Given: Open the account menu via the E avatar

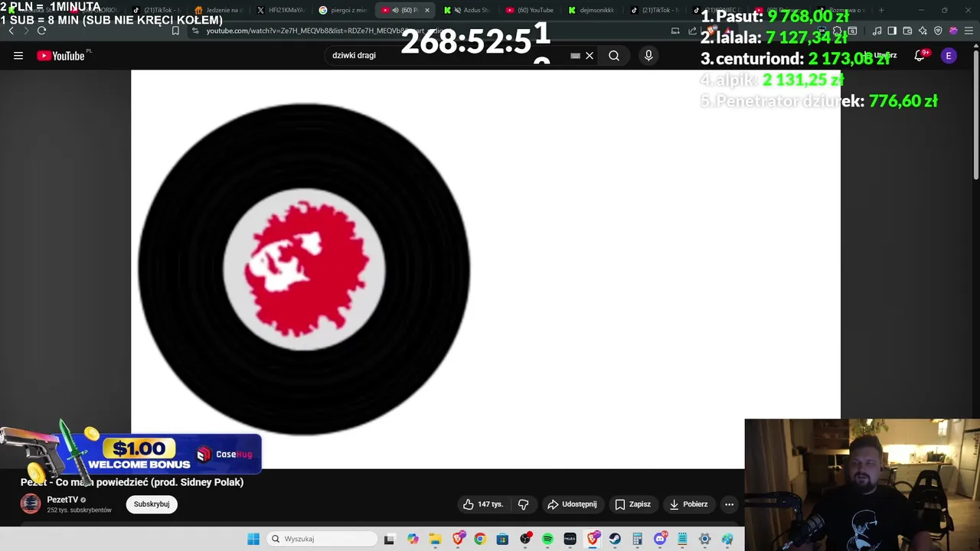Looking at the screenshot, I should (949, 55).
